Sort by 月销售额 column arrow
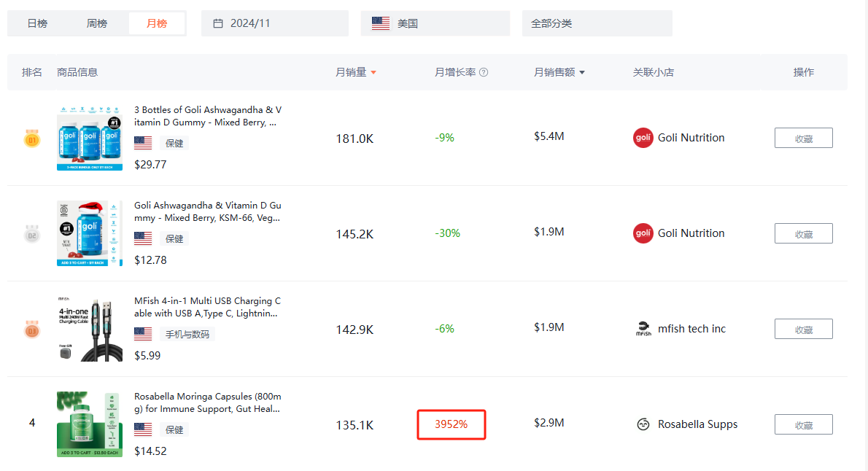Image resolution: width=868 pixels, height=471 pixels. [x=582, y=73]
